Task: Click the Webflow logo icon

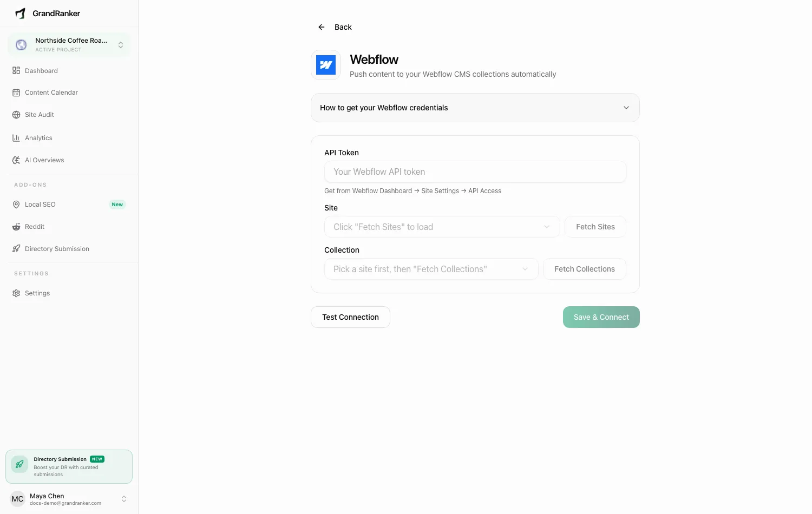Action: tap(326, 65)
